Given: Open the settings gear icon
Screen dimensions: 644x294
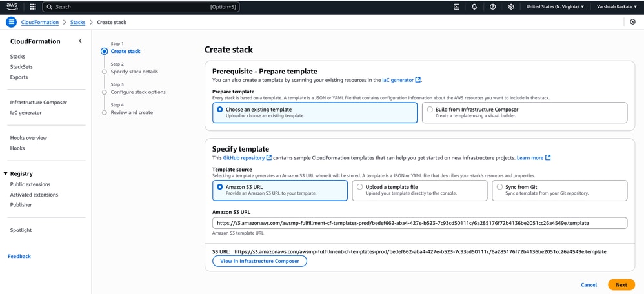Looking at the screenshot, I should [511, 6].
